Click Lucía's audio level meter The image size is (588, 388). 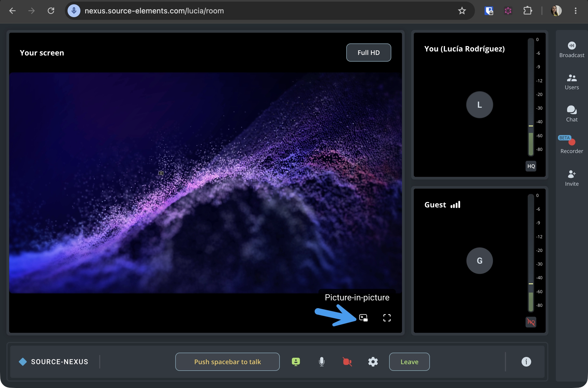pos(531,97)
